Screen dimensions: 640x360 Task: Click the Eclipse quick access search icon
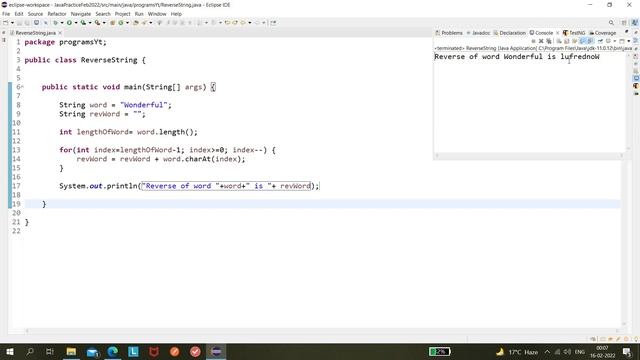[611, 23]
